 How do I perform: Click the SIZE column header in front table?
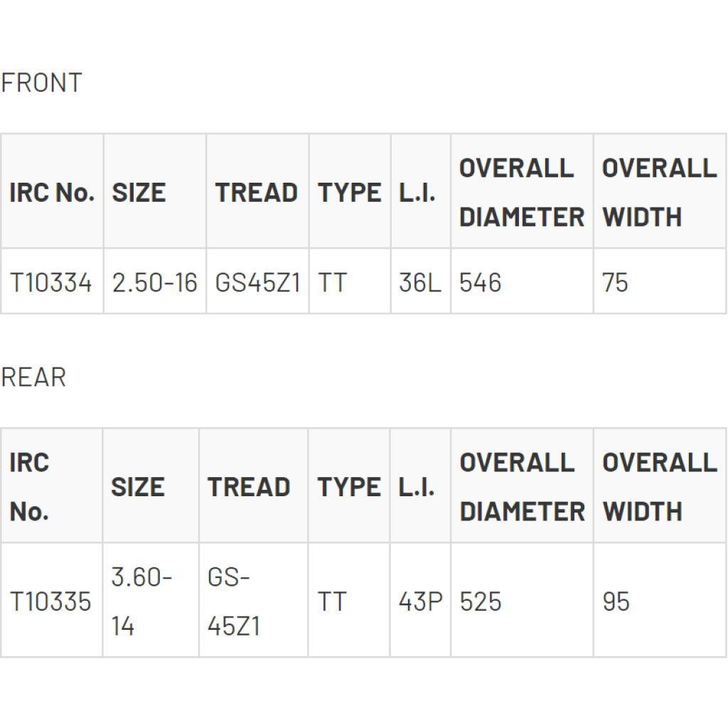[x=139, y=193]
